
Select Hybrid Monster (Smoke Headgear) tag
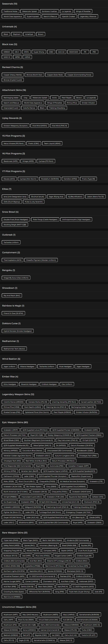point(17,331)
